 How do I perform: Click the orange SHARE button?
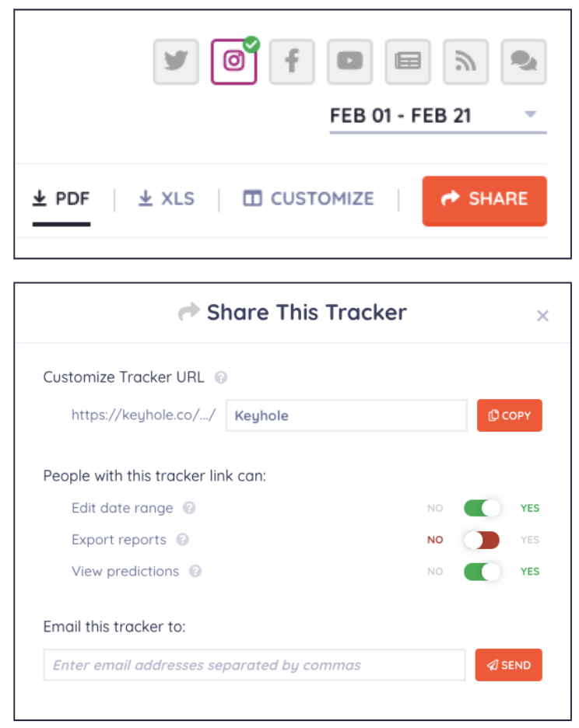pyautogui.click(x=484, y=200)
